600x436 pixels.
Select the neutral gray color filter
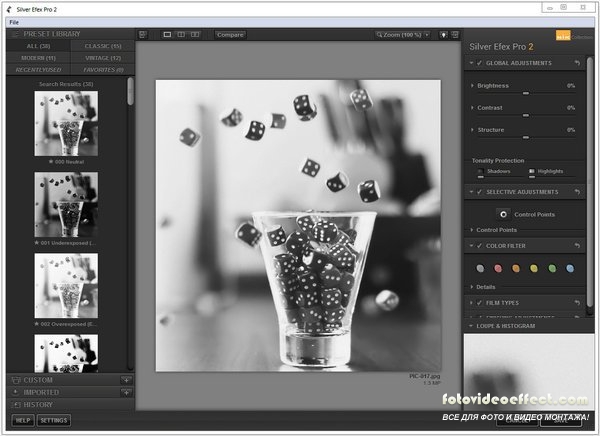(480, 268)
